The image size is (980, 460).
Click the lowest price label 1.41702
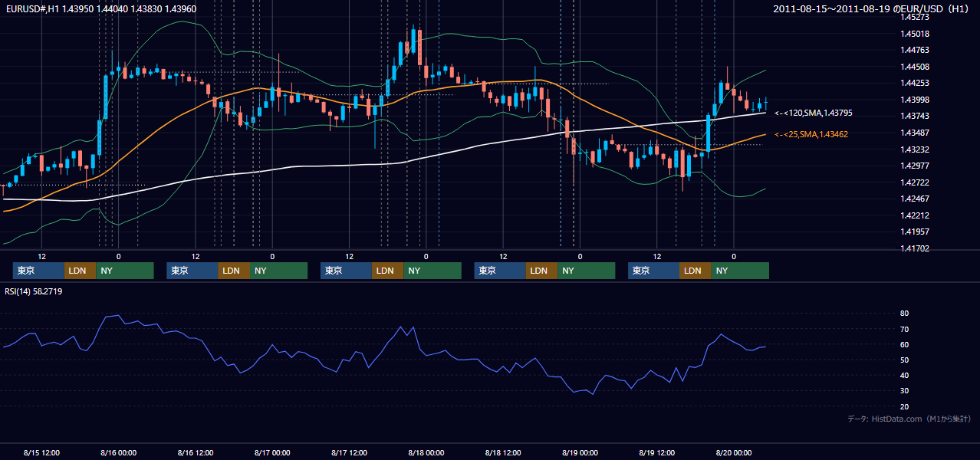click(x=915, y=248)
